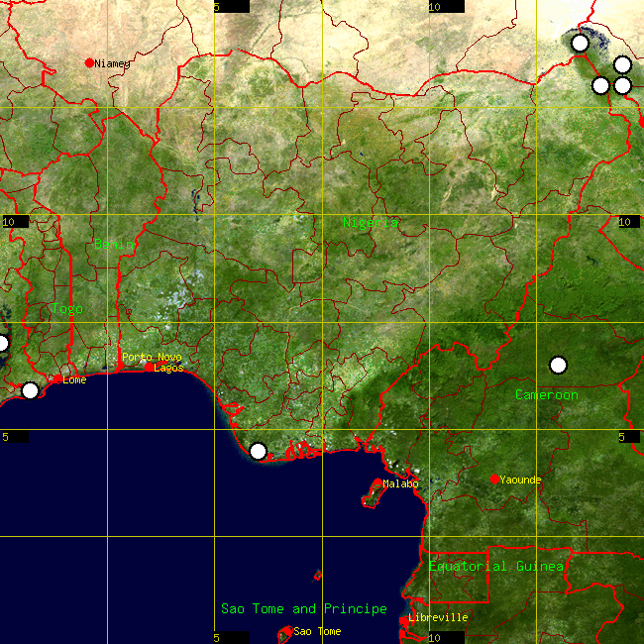
Task: Select the Sao Tome and Principe label
Action: click(x=304, y=608)
